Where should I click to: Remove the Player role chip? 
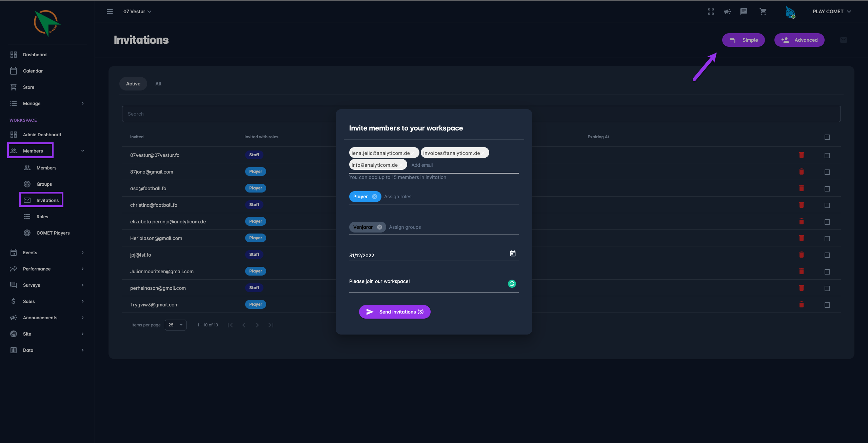[375, 197]
